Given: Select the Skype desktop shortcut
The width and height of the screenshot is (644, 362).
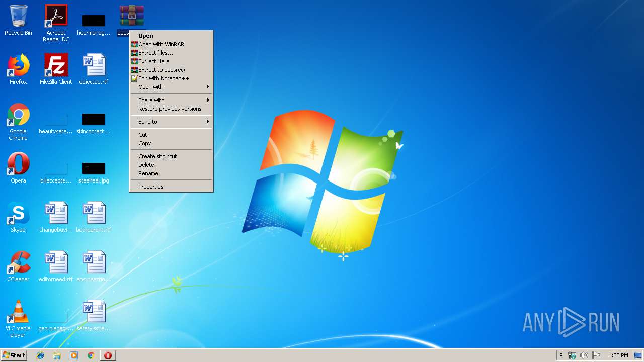Looking at the screenshot, I should coord(18,217).
